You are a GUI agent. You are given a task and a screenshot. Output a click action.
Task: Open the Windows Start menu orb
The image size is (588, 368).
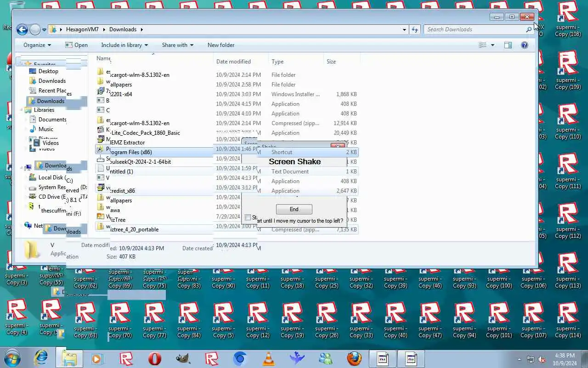pos(12,358)
